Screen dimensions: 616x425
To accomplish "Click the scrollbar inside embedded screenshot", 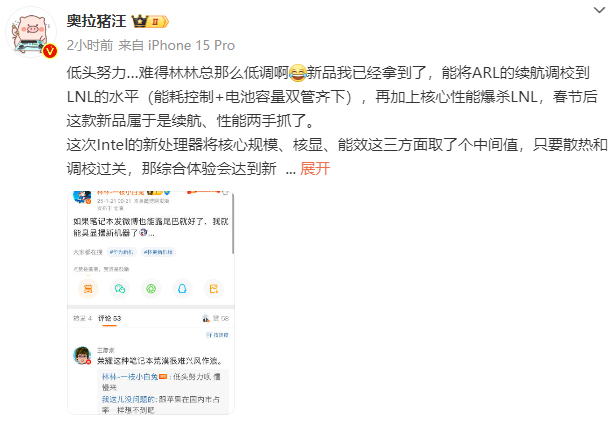I will 233,223.
